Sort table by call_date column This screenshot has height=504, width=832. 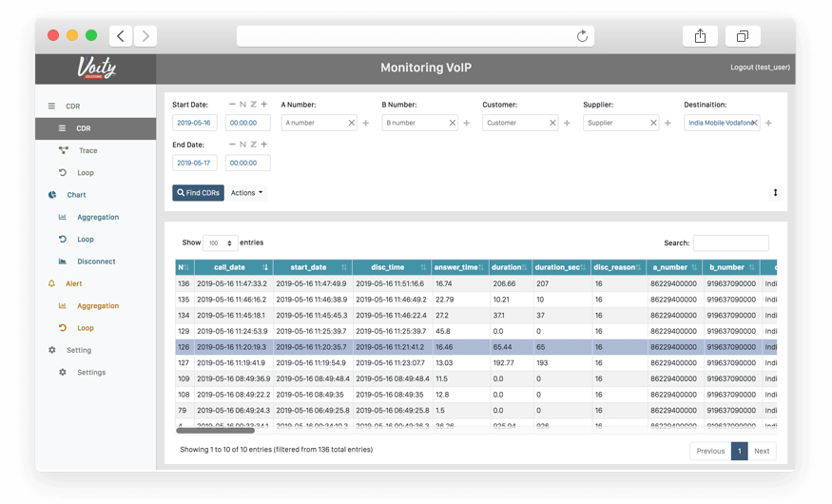(228, 268)
